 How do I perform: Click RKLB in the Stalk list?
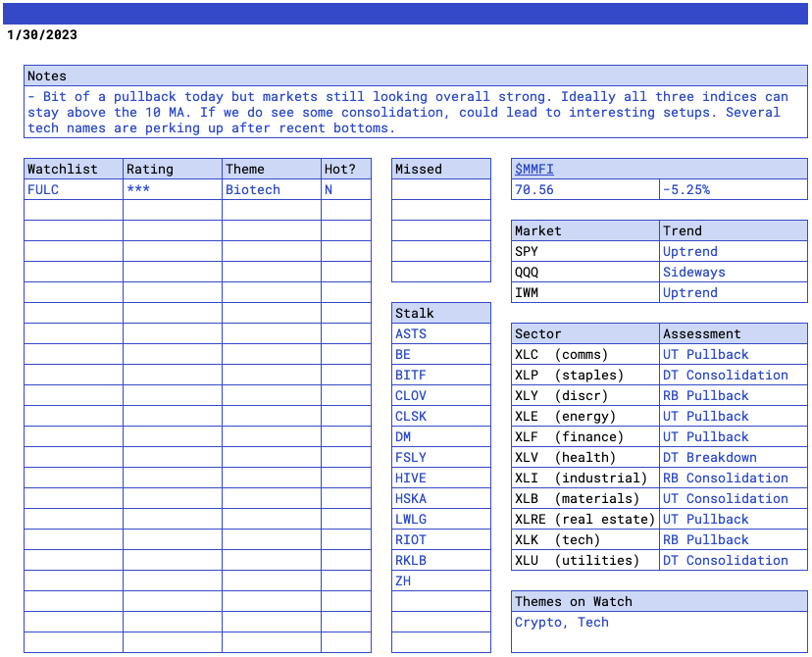tap(441, 560)
